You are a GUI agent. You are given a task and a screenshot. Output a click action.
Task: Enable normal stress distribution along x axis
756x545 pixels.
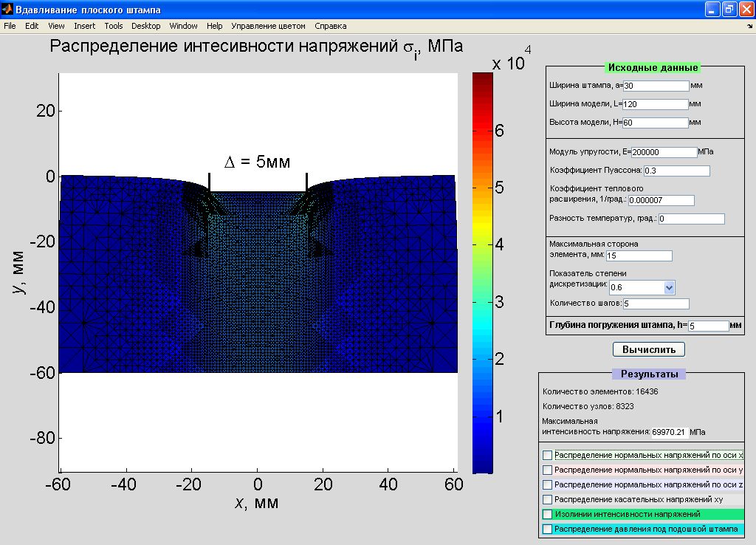tap(547, 455)
